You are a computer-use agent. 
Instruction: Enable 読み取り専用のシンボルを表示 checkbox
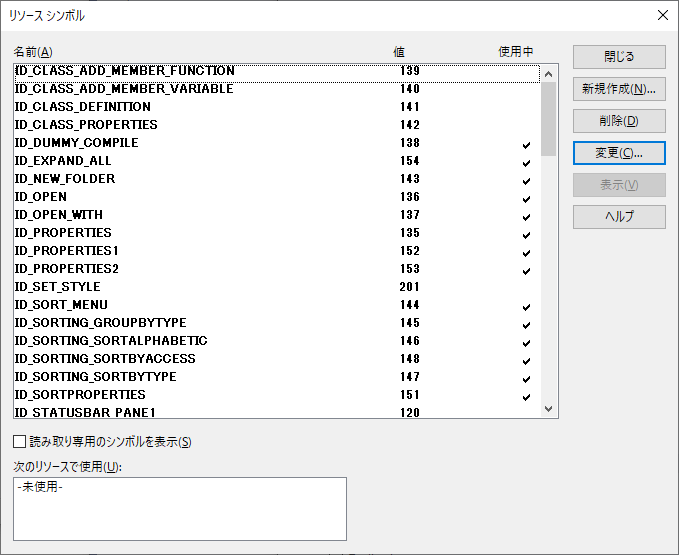(20, 442)
